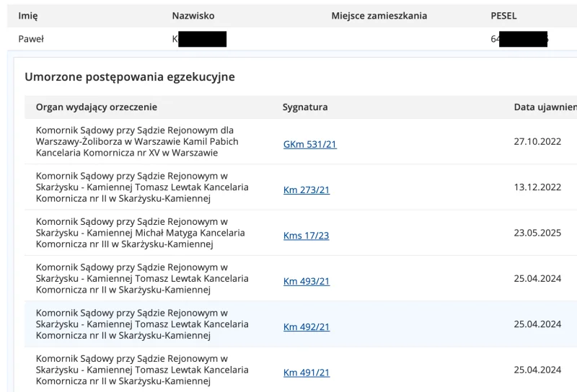Select the Km 492/21 link
The height and width of the screenshot is (392, 577).
[306, 327]
